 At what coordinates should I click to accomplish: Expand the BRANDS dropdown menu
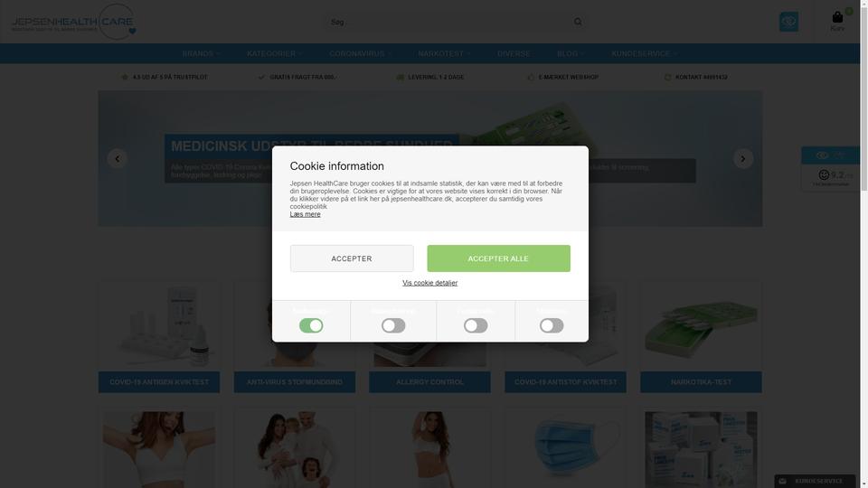[201, 53]
